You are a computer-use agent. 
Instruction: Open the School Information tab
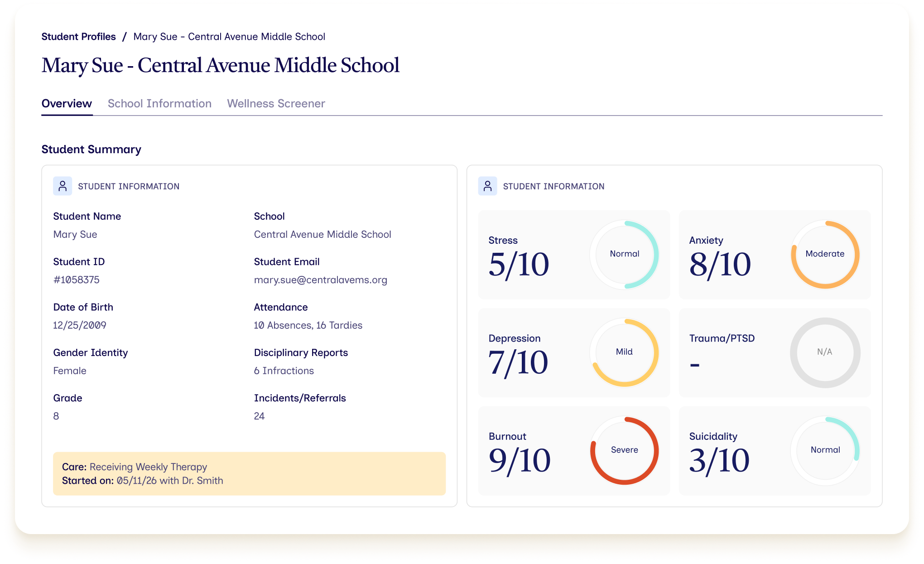tap(159, 104)
